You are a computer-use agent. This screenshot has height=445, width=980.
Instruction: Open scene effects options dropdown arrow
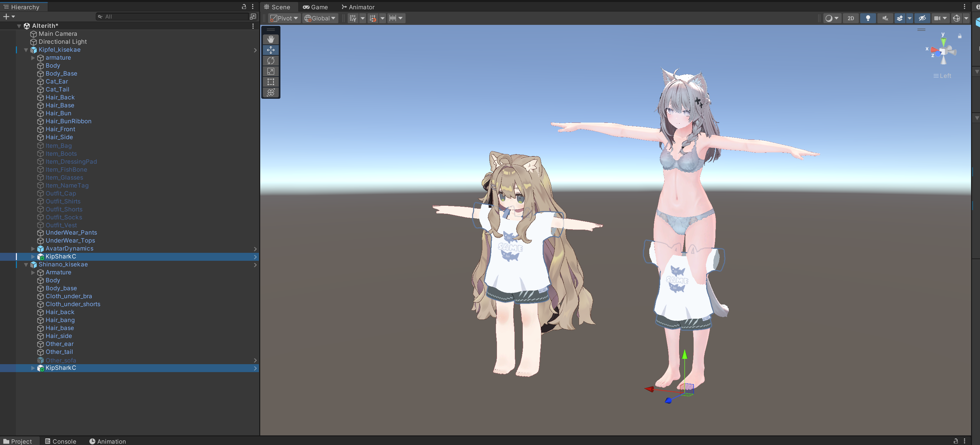pos(909,18)
